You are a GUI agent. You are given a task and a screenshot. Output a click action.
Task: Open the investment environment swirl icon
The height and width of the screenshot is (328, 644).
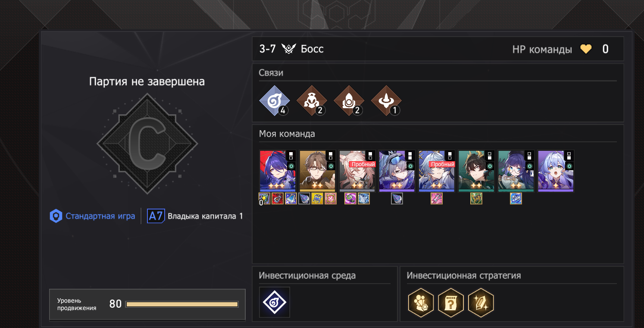coord(275,303)
